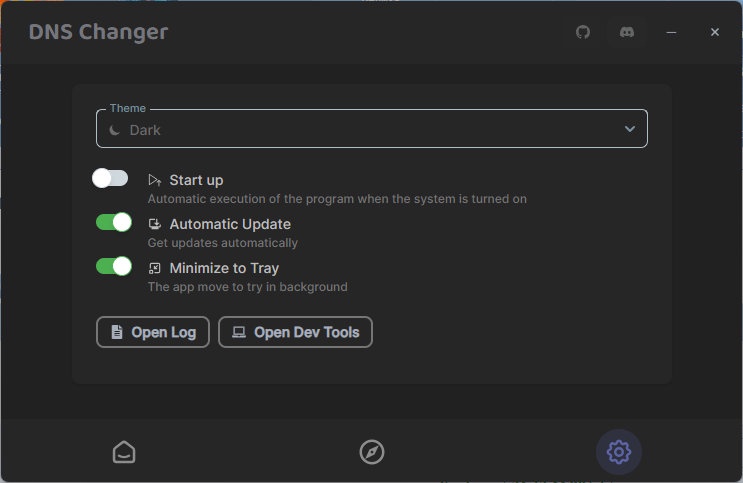Click the Start up play icon
This screenshot has width=743, height=483.
(x=155, y=180)
